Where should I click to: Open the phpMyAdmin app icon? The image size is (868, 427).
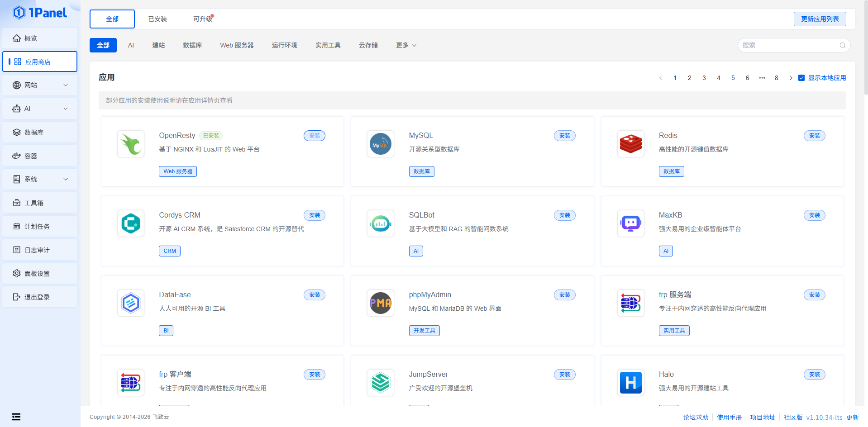click(381, 303)
